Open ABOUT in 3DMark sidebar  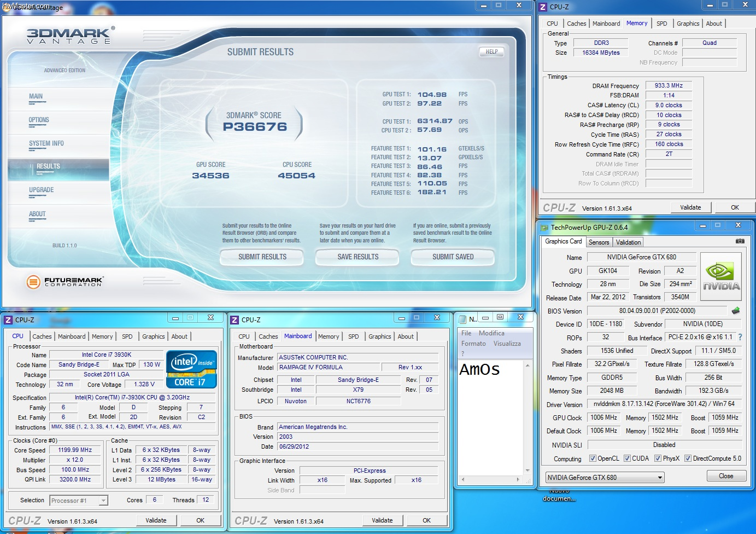37,214
